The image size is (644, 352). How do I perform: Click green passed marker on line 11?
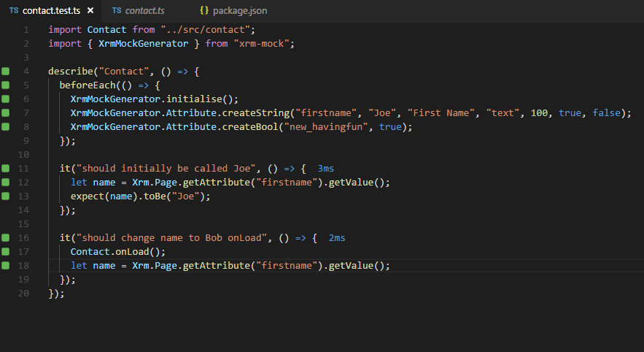(x=5, y=168)
